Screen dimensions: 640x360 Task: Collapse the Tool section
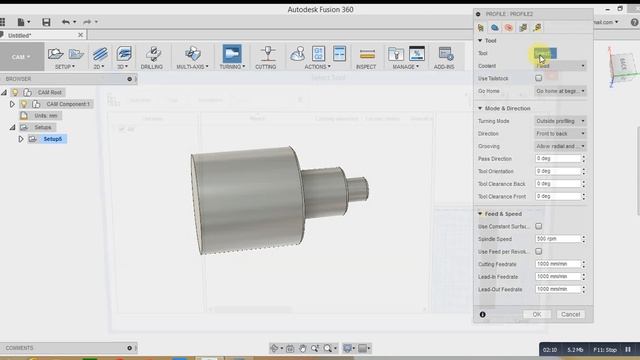pyautogui.click(x=480, y=40)
